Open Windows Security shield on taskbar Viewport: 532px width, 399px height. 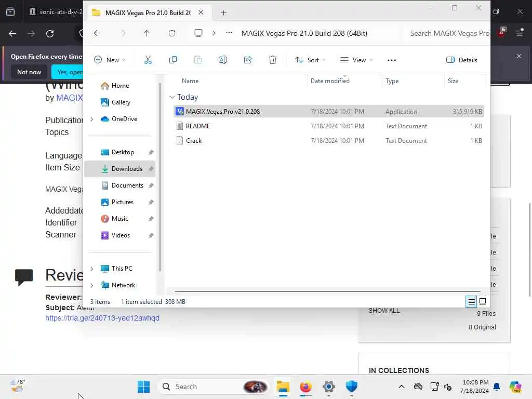352,387
